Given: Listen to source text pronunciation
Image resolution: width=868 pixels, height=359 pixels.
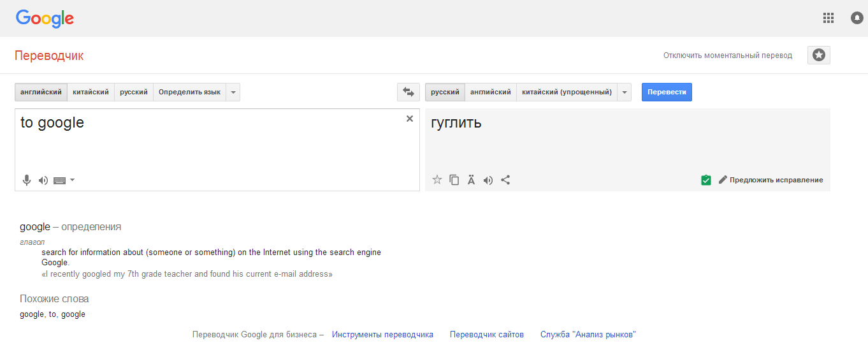Looking at the screenshot, I should [43, 180].
